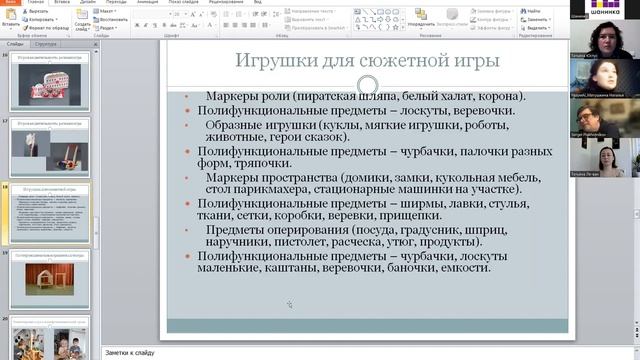Viewport: 640px width, 360px height.
Task: Select slide 19 thumbnail with house
Action: coord(49,279)
